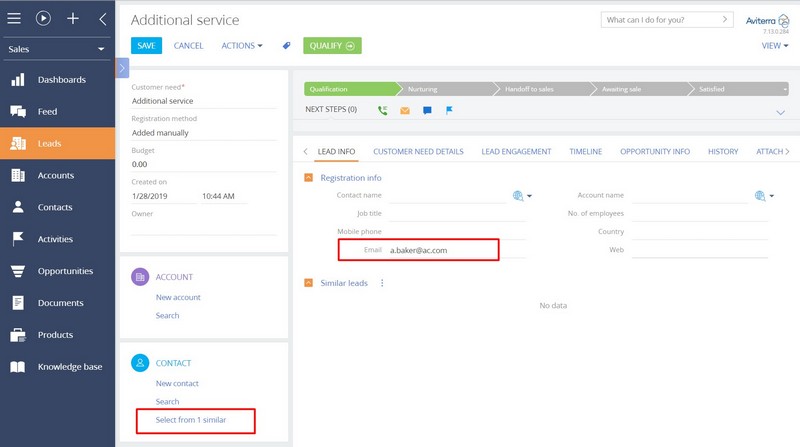Select the Satisfied stage
Viewport: 800px width, 447px height.
point(738,89)
